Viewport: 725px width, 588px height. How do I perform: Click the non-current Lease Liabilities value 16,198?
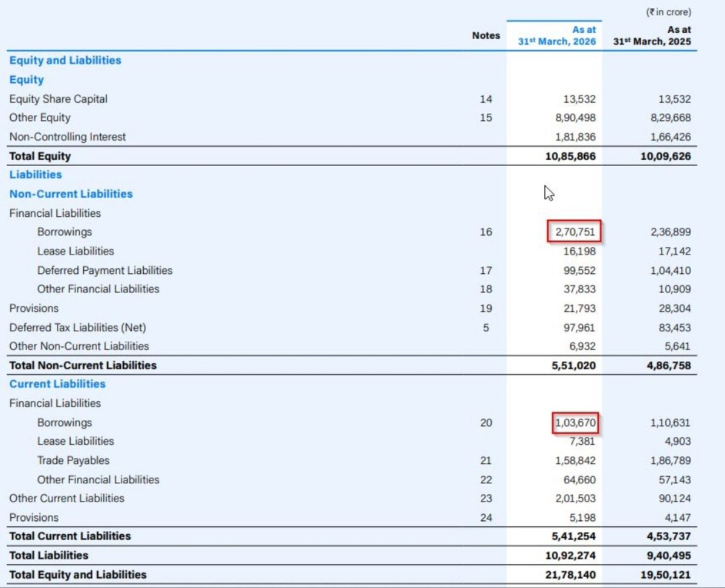coord(579,251)
